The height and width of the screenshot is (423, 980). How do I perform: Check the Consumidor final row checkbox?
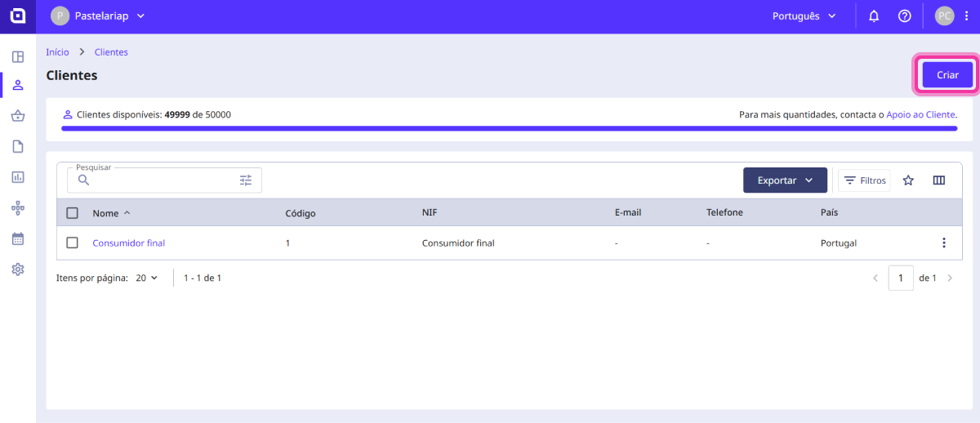click(x=72, y=243)
